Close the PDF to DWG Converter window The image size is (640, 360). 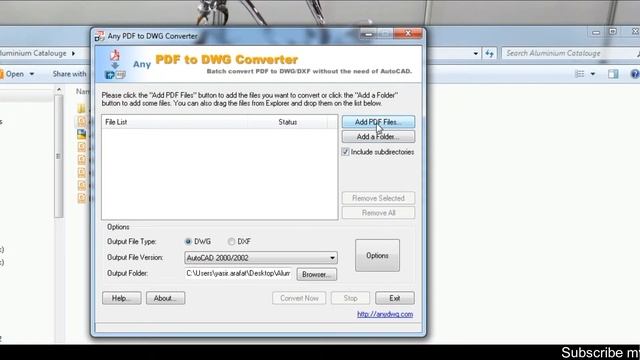pos(407,34)
